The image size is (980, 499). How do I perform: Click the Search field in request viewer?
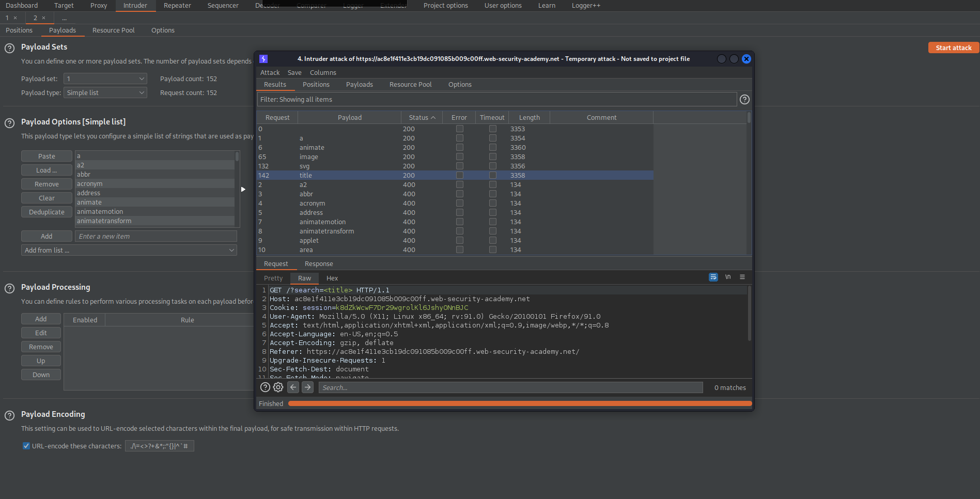coord(510,388)
